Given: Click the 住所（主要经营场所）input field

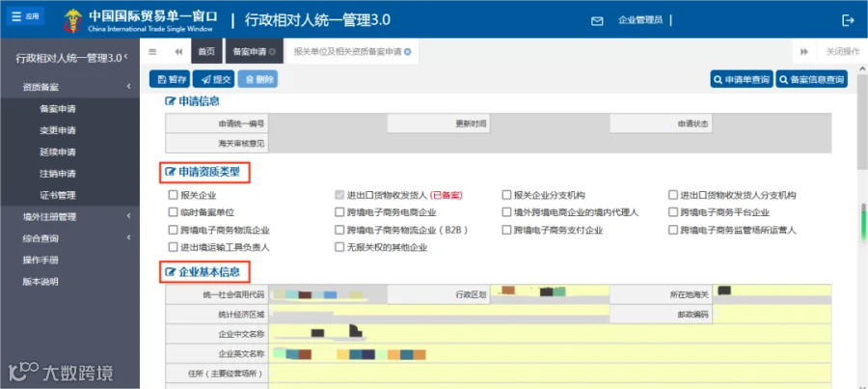Looking at the screenshot, I should pyautogui.click(x=551, y=373).
